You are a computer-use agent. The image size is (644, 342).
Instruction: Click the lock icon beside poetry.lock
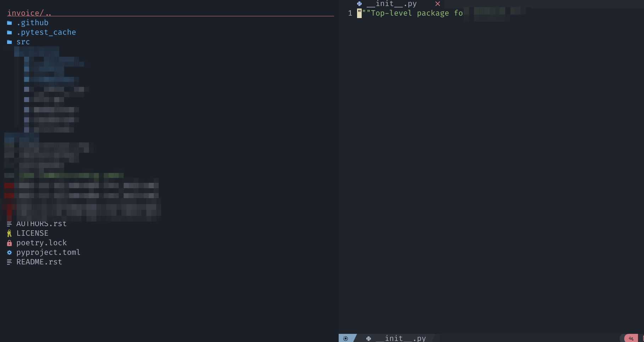point(9,243)
